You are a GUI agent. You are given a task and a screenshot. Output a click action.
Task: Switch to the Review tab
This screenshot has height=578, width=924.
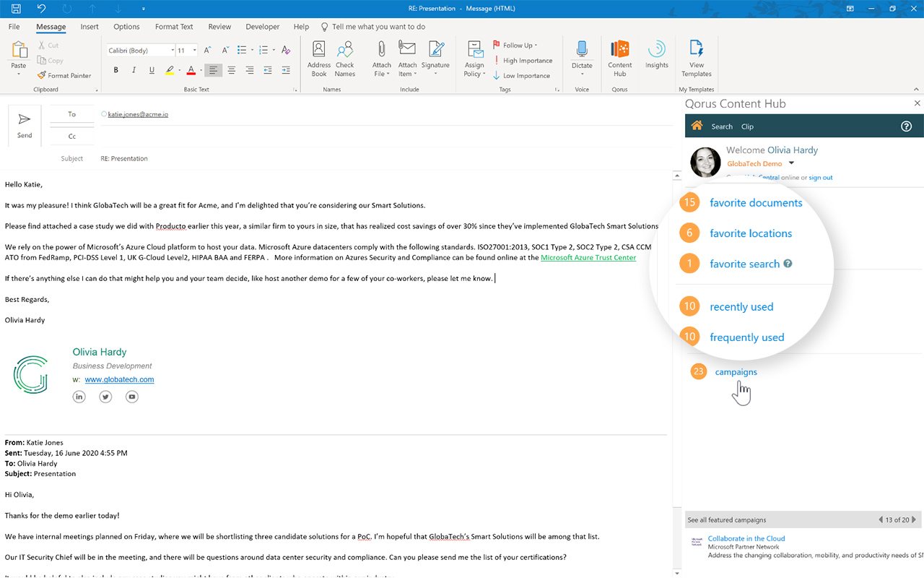click(x=219, y=27)
